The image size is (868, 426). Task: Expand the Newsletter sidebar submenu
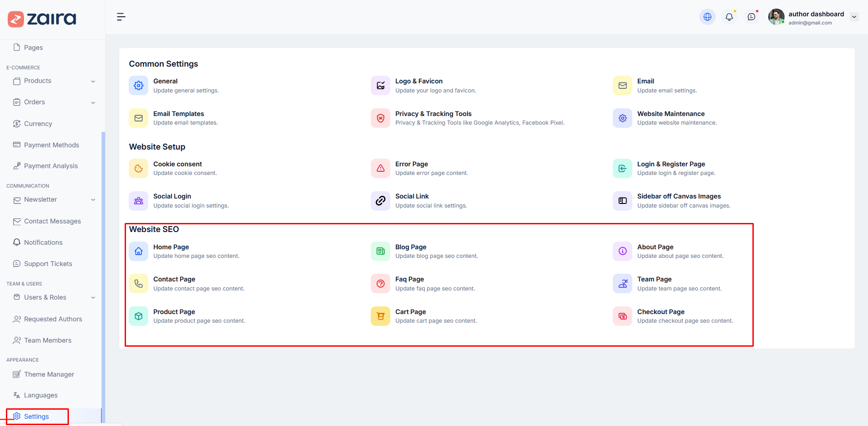(x=93, y=200)
